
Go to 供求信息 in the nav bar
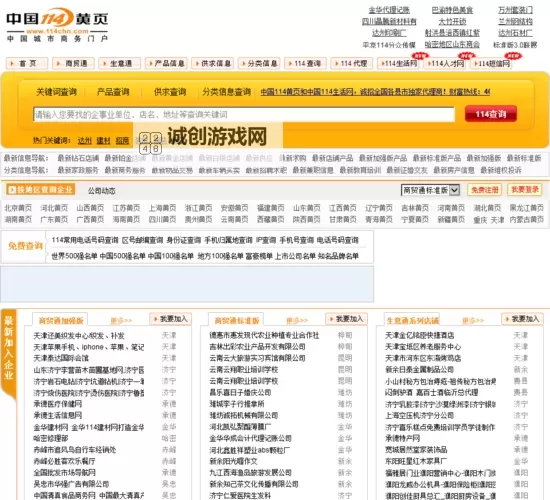pos(212,64)
